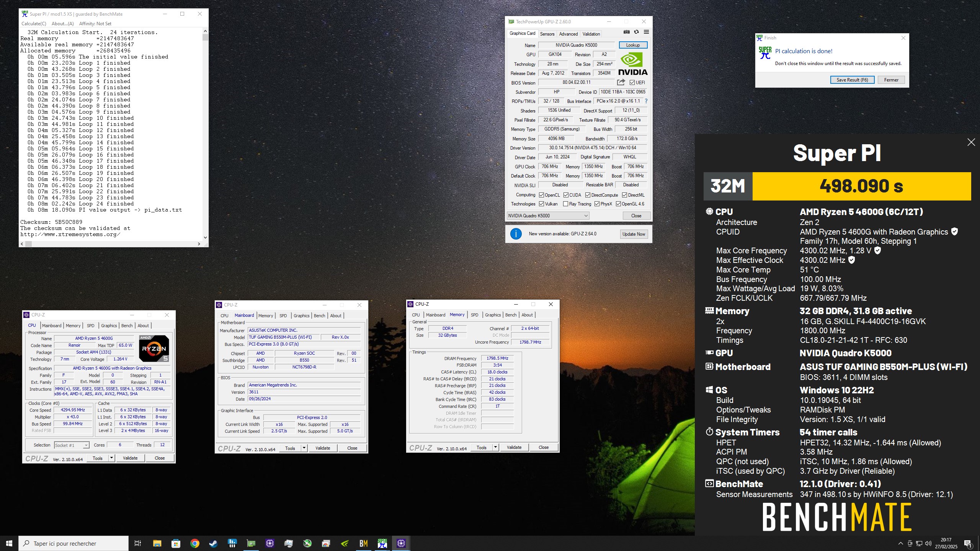Open Steam from the taskbar
This screenshot has height=551, width=980.
pos(213,543)
